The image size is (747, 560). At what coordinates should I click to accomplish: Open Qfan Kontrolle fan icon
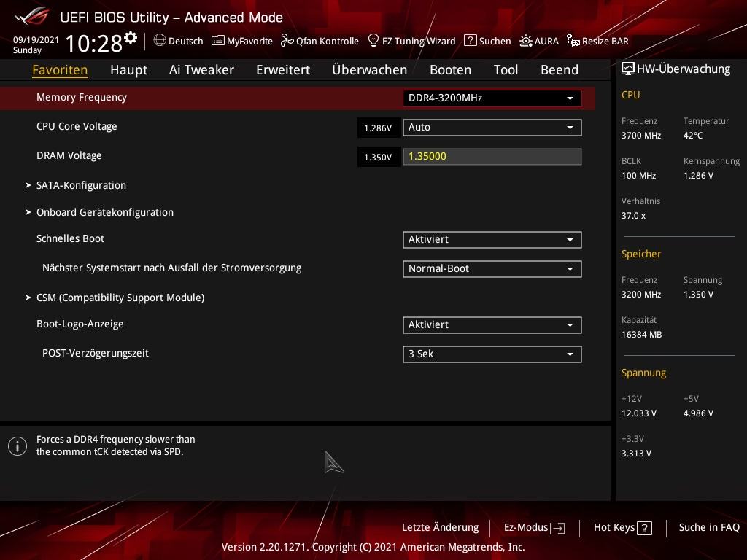pos(287,41)
